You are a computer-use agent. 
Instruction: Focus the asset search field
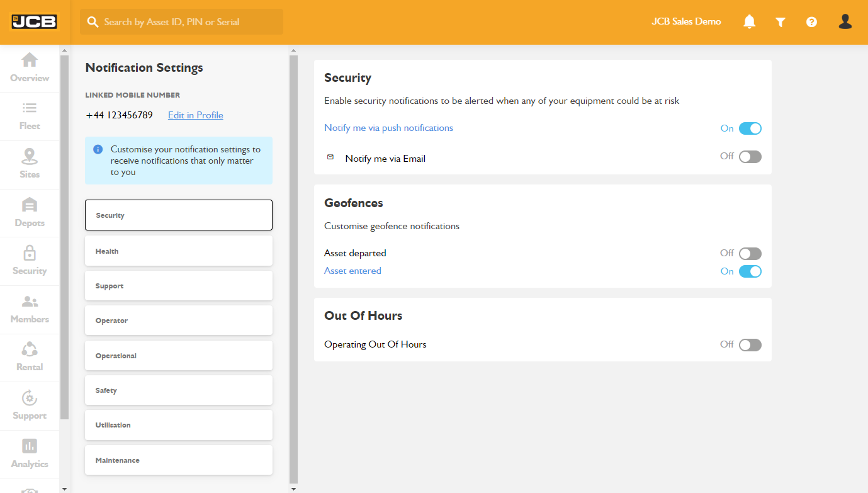pos(181,22)
